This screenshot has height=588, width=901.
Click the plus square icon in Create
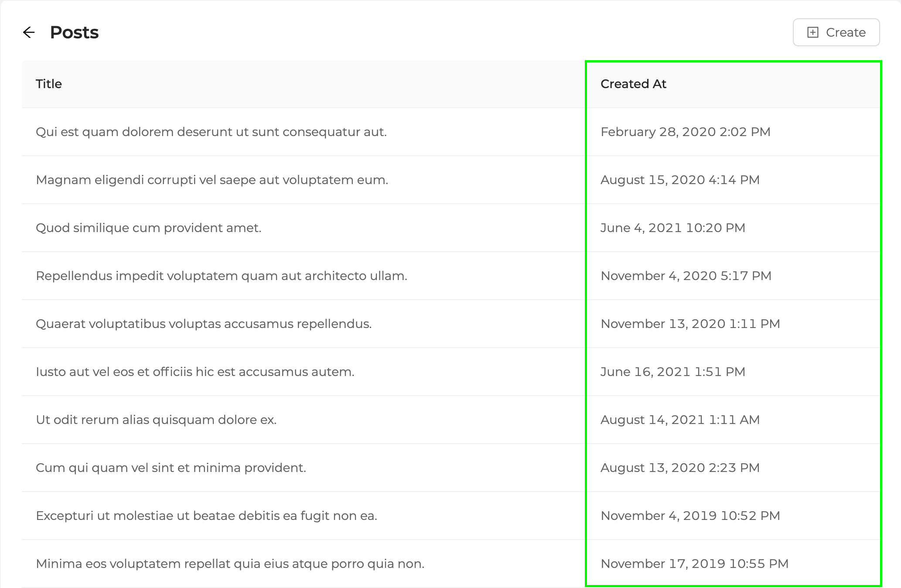(x=812, y=32)
